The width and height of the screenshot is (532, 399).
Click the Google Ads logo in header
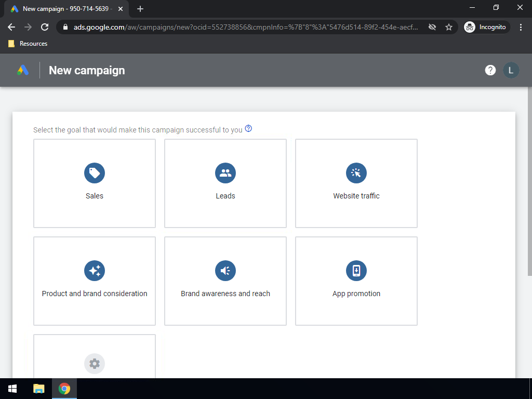[x=23, y=70]
